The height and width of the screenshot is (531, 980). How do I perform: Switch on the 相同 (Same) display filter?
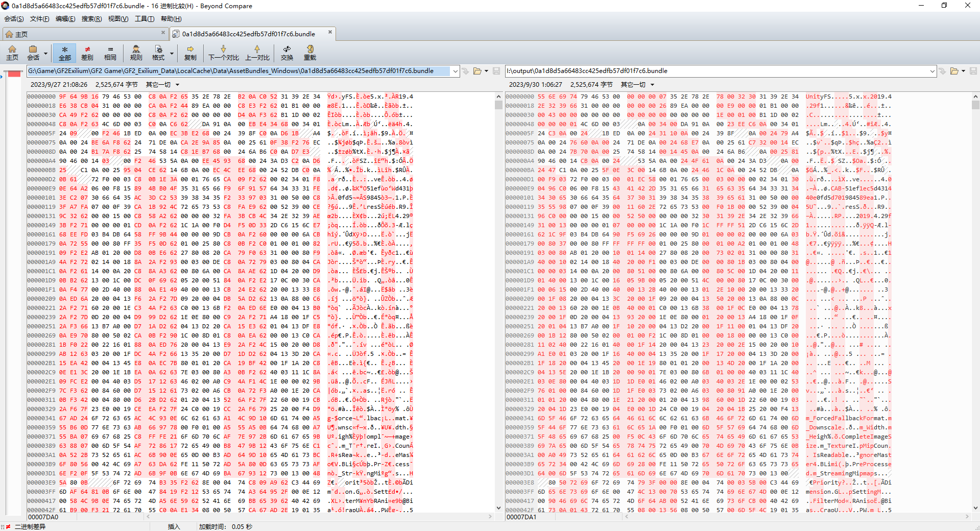[x=110, y=53]
